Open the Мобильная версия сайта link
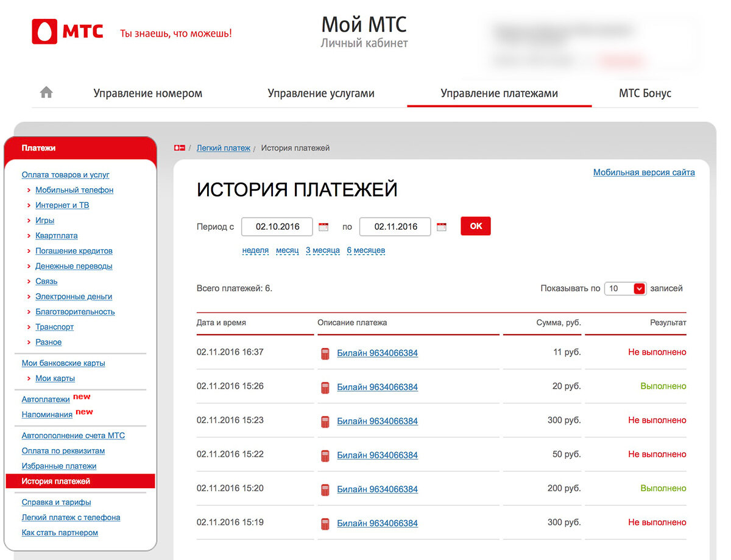 644,172
